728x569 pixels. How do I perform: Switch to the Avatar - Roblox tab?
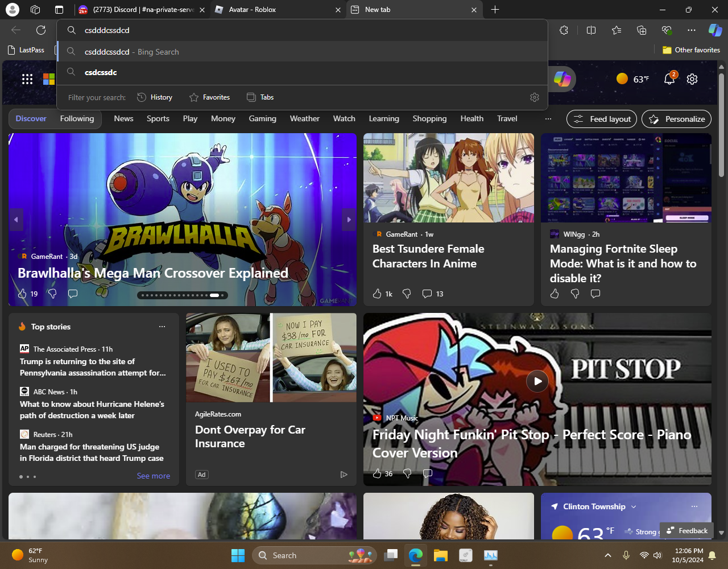[279, 10]
